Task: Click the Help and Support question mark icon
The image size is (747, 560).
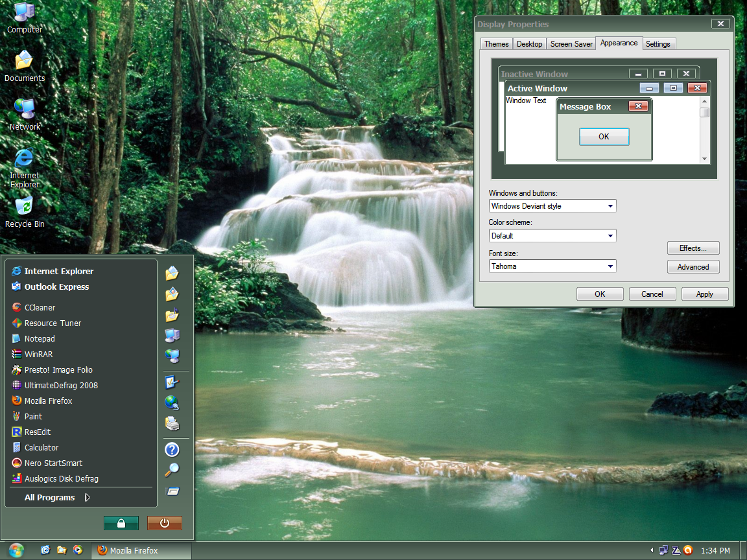Action: tap(172, 449)
